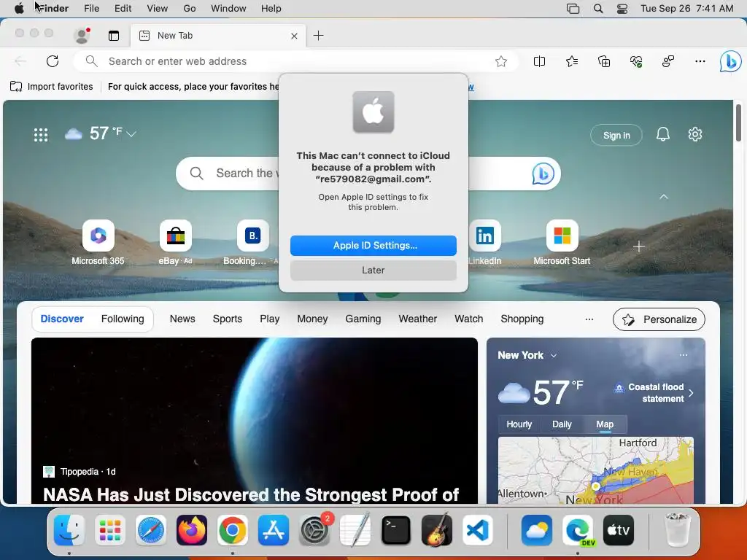
Task: Switch to the Sports category
Action: (x=228, y=319)
